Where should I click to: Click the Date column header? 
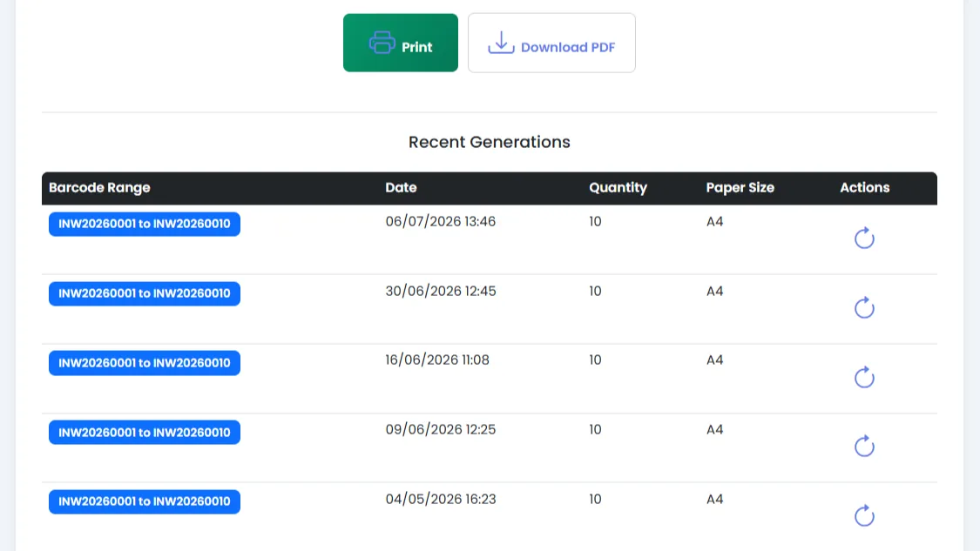pos(401,187)
